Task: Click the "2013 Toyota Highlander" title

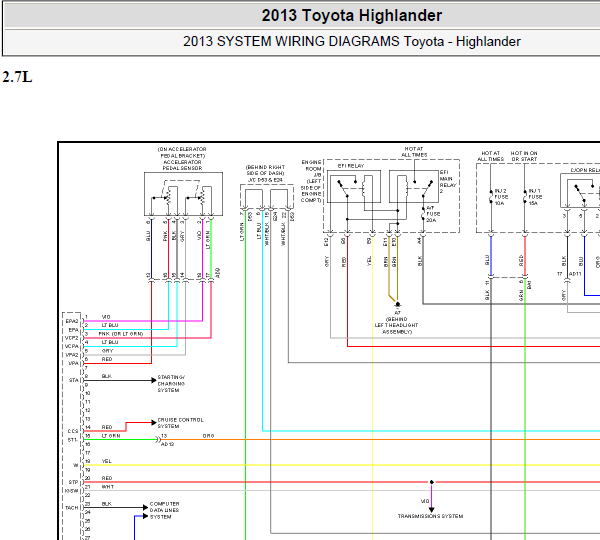Action: tap(351, 16)
